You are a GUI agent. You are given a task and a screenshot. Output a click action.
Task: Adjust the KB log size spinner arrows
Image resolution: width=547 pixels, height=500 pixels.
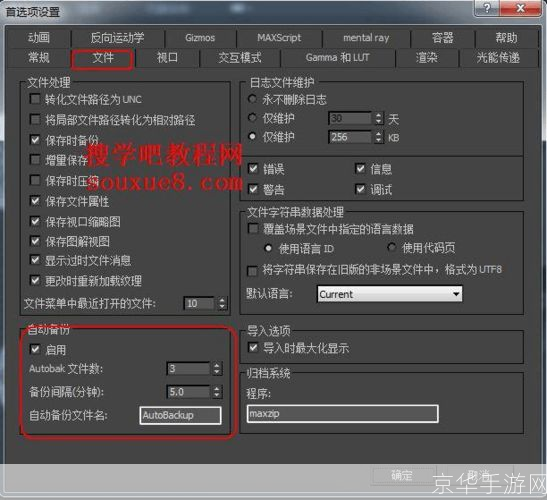379,137
